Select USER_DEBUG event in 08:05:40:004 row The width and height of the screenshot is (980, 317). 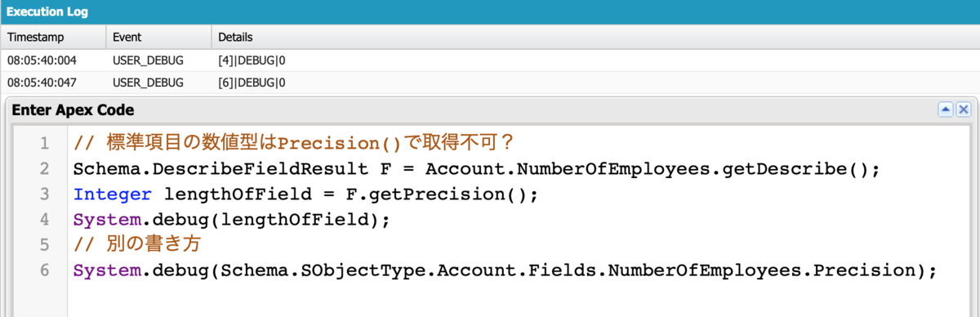click(x=149, y=60)
